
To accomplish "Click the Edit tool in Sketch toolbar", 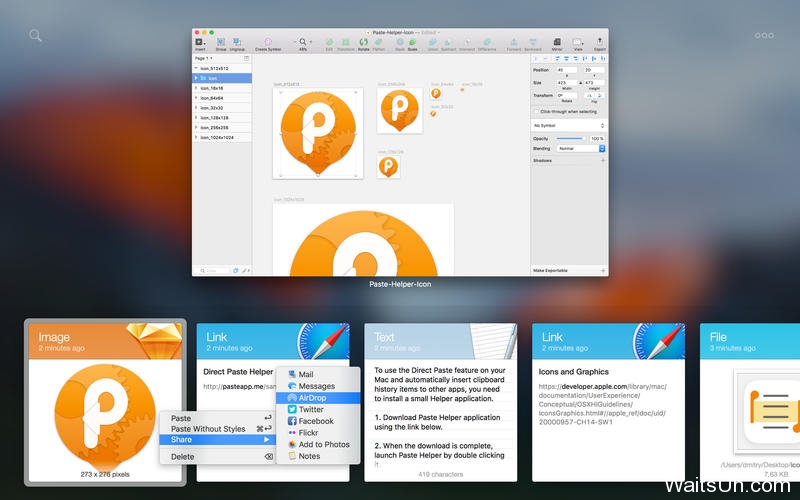I will click(329, 42).
